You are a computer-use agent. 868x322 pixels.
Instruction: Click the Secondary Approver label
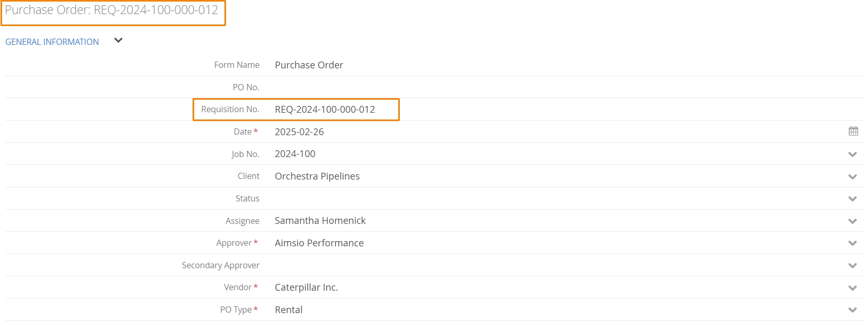click(220, 265)
